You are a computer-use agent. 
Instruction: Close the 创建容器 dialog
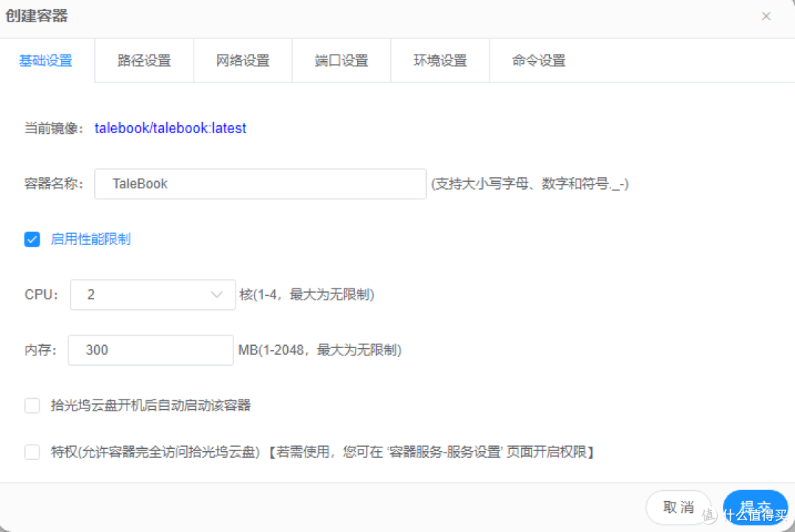766,15
